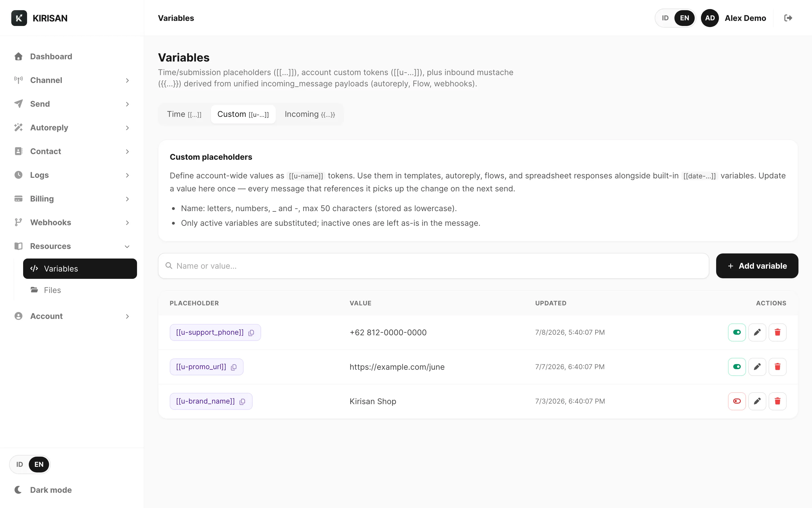Viewport: 812px width, 508px height.
Task: Expand the Send menu chevron
Action: [x=127, y=104]
